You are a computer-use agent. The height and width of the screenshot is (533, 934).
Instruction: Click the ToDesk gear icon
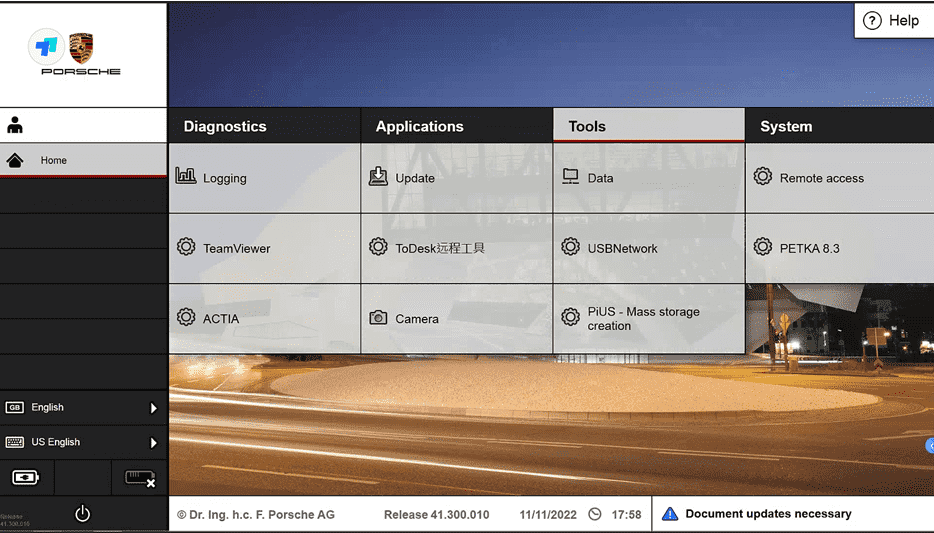click(x=378, y=247)
